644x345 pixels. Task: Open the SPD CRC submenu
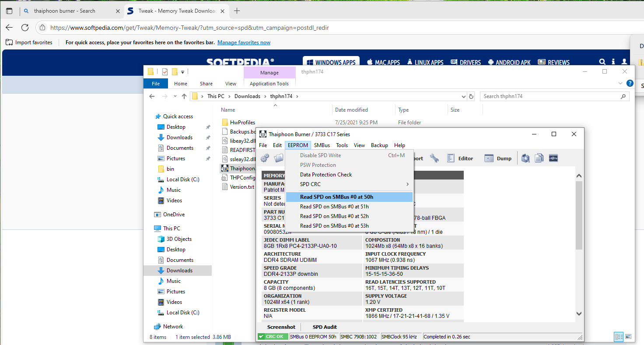349,184
